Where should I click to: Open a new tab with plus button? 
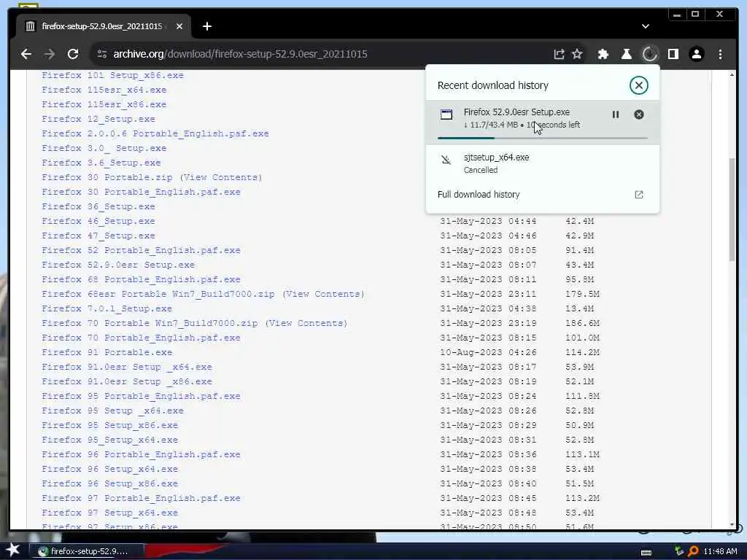coord(206,26)
